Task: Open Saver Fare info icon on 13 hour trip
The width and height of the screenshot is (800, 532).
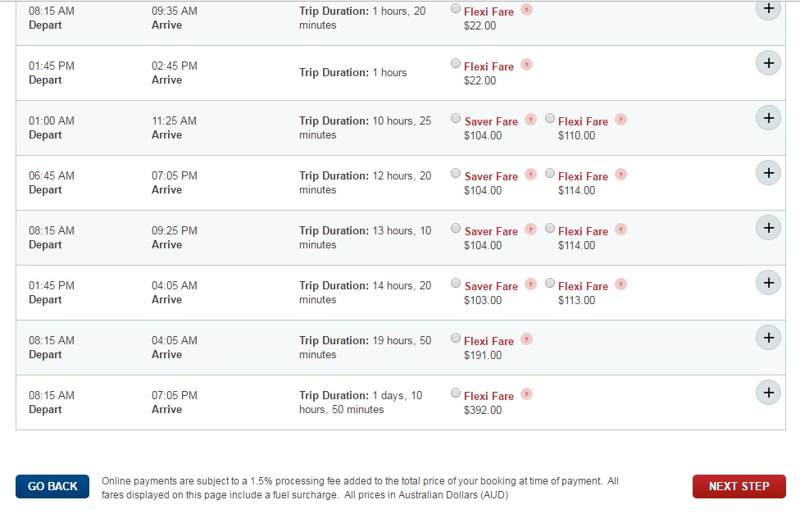Action: (530, 230)
